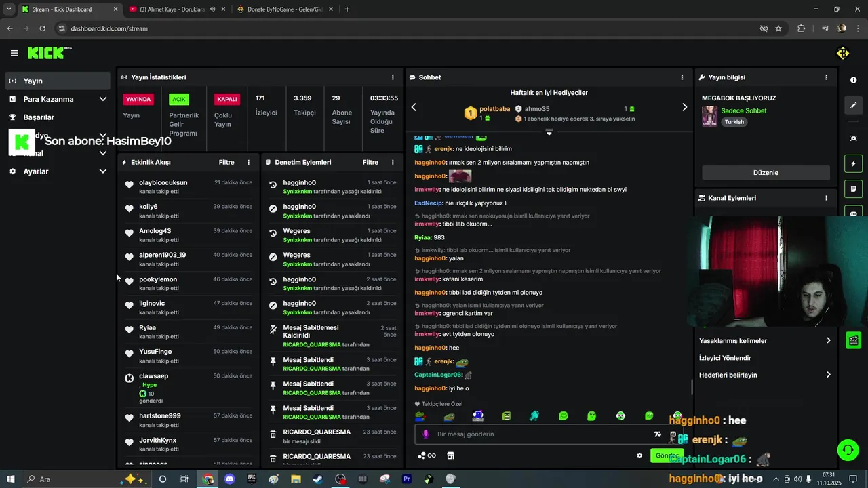Viewport: 868px width, 488px height.
Task: Switch to Donate ByNoGame tab
Action: (285, 9)
